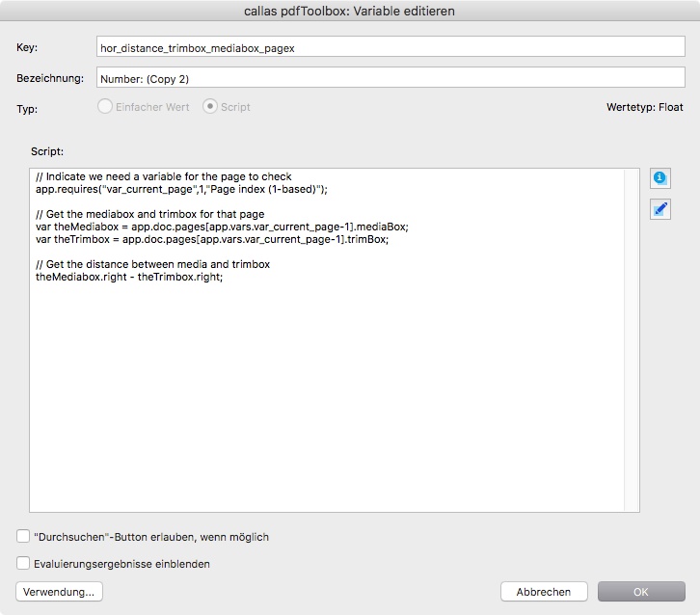Click the 'Key:' label

click(27, 47)
